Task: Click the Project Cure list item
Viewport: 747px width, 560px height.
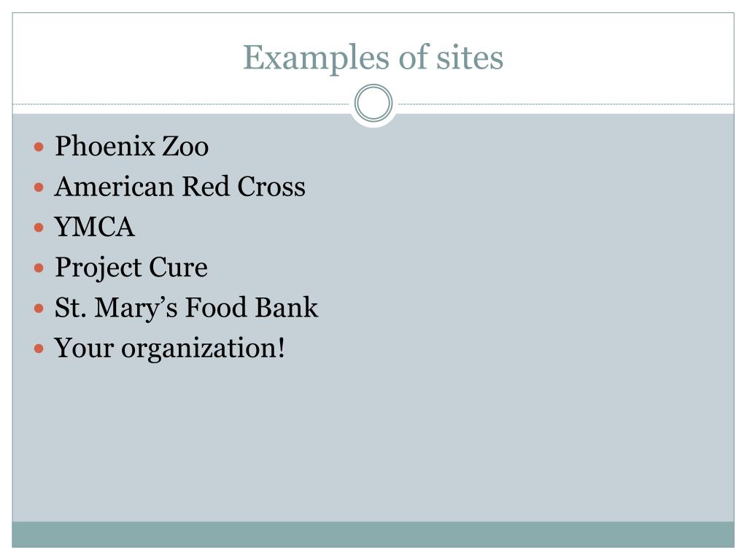Action: tap(131, 268)
